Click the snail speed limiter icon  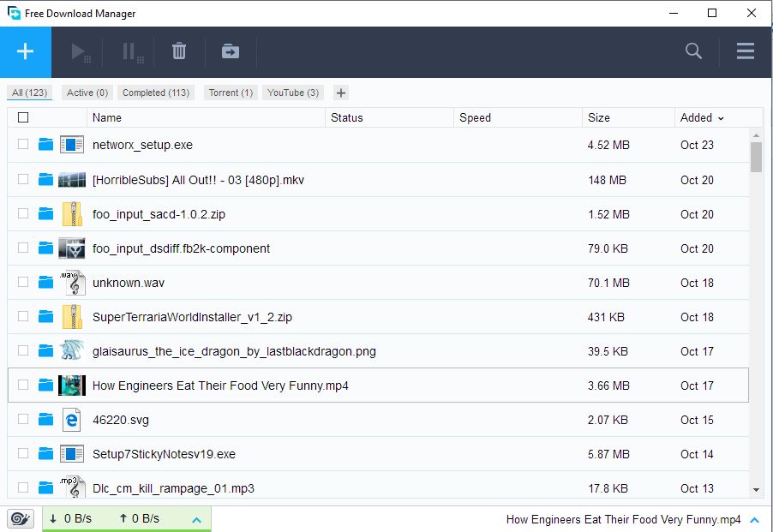point(19,518)
